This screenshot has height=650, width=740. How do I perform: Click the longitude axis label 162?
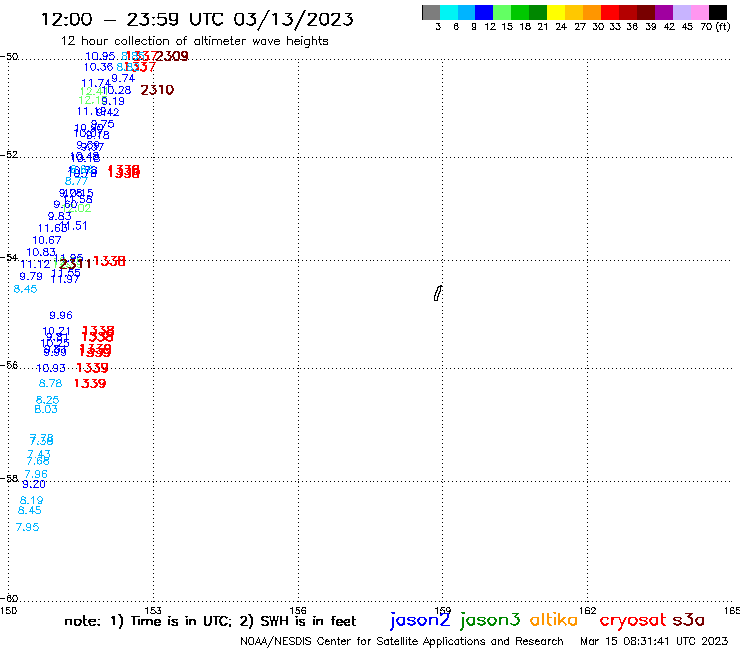coord(588,610)
